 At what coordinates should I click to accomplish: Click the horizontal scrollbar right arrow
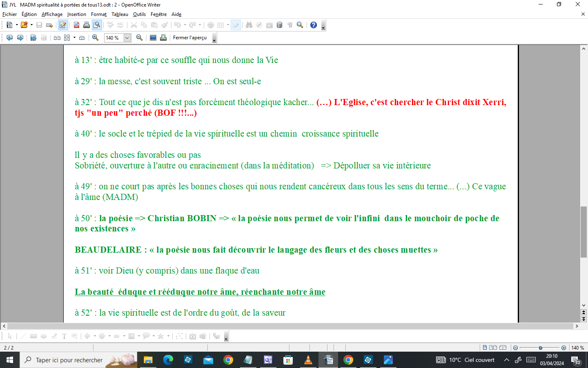coord(577,326)
